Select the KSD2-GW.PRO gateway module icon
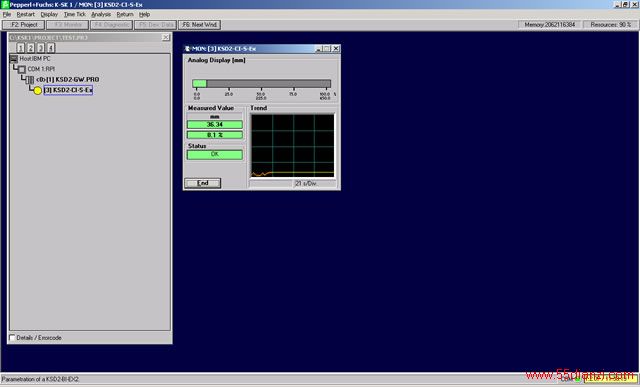The image size is (640, 387). click(30, 80)
